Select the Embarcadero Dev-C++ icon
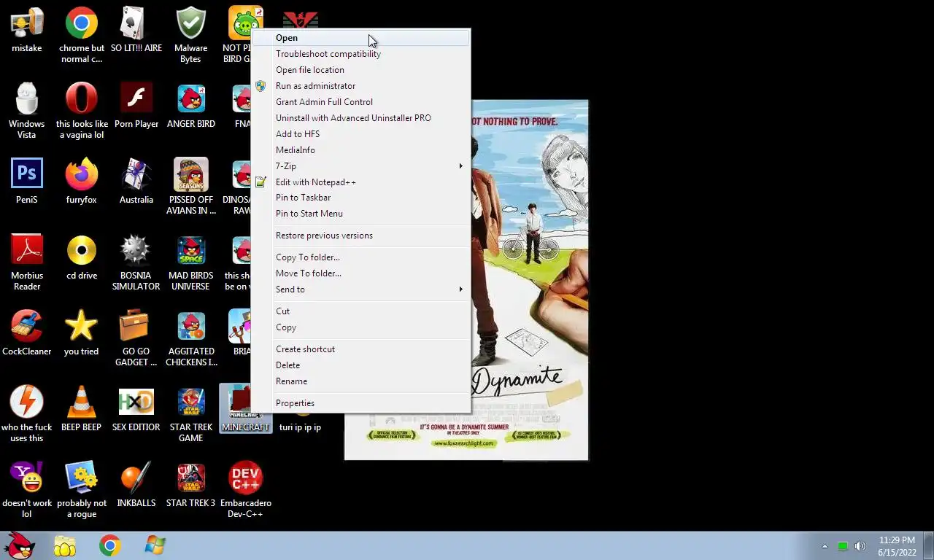This screenshot has height=560, width=934. 246,490
